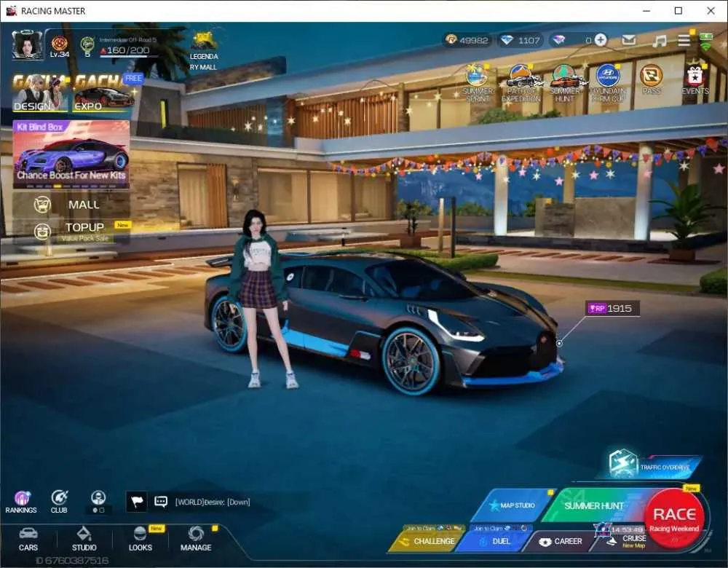Click the 1107 diamond balance
The width and height of the screenshot is (728, 568).
(520, 40)
